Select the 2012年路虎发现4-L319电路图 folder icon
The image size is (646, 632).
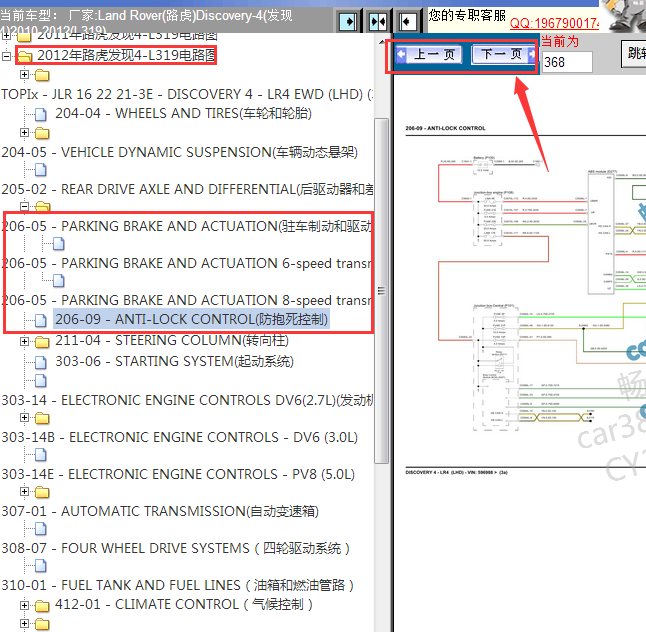coord(25,56)
